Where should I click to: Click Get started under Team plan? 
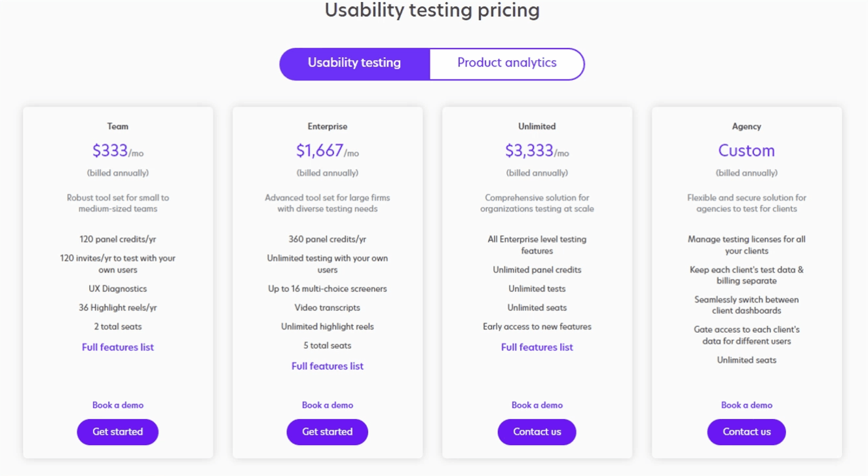[118, 432]
